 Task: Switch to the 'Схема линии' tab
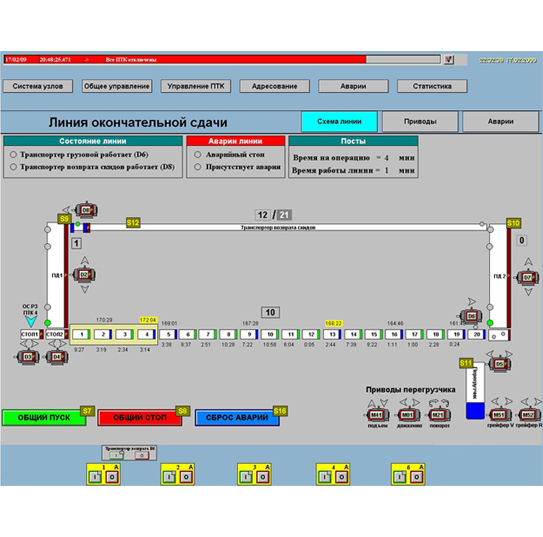click(339, 122)
